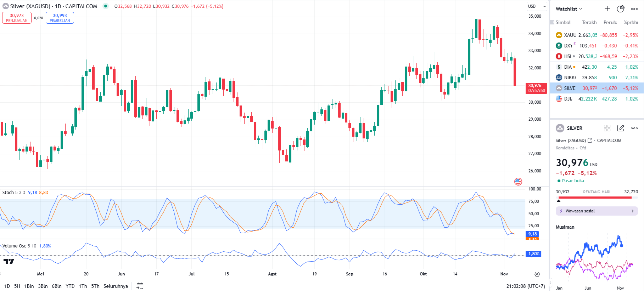Click the blue PEMBELIAN buy button
The width and height of the screenshot is (644, 291).
point(60,18)
